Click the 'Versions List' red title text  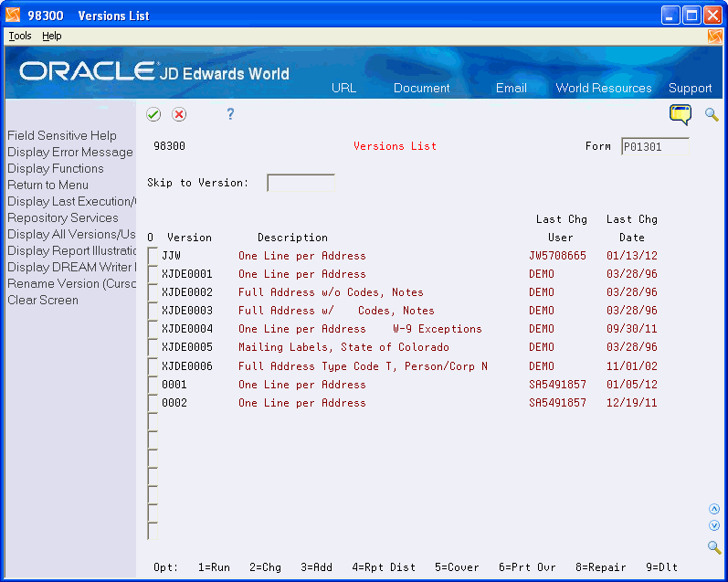(x=395, y=146)
